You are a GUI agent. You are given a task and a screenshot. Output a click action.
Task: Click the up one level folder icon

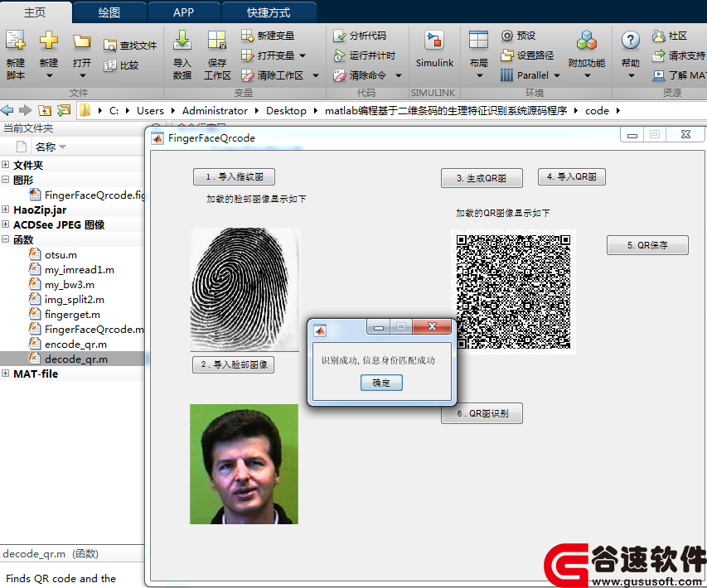coord(45,110)
